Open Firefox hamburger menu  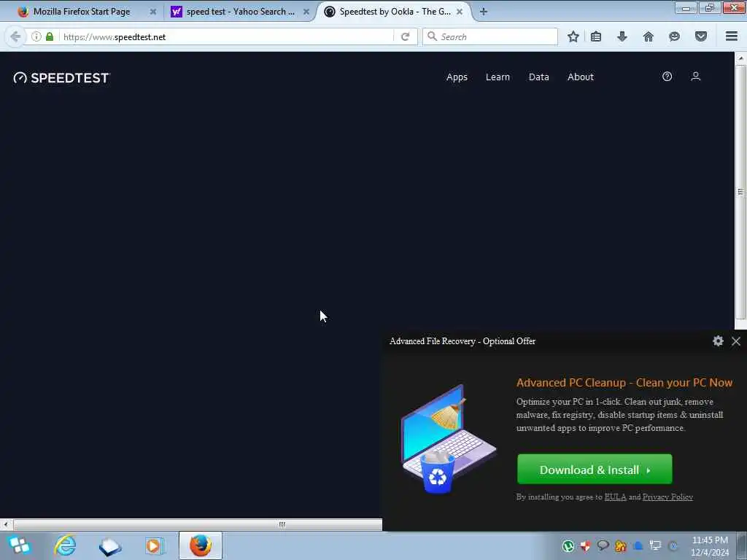[x=732, y=36]
